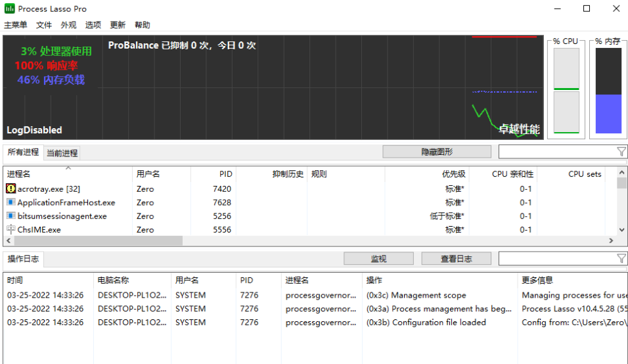Click the 查看日志 button
628x364 pixels.
click(x=456, y=259)
